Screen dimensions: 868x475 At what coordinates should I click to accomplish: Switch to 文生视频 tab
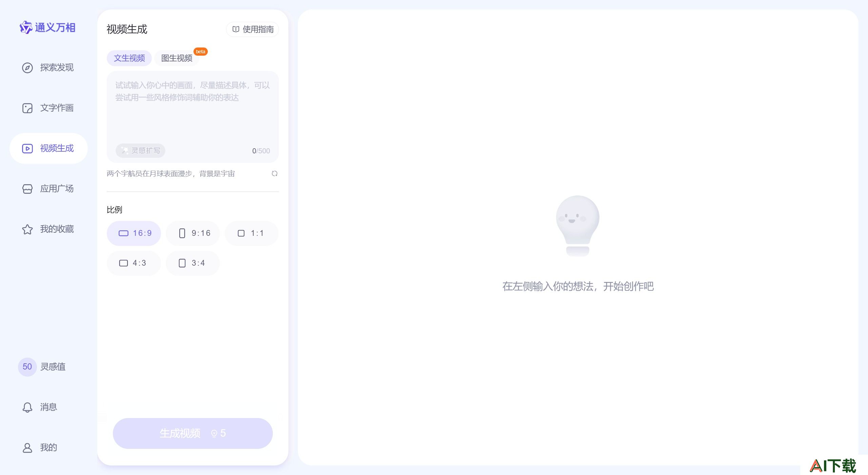[x=129, y=58]
